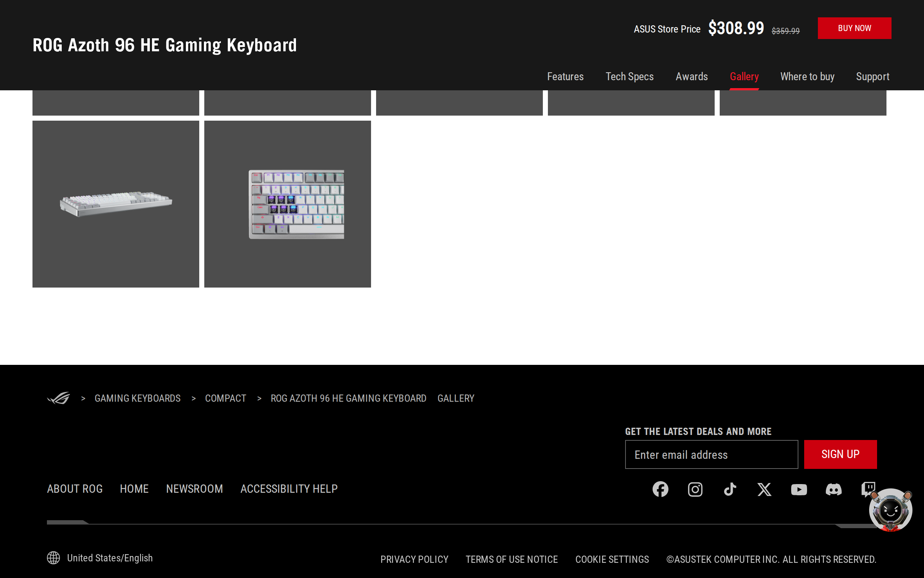Image resolution: width=924 pixels, height=578 pixels.
Task: Click the $308.99 ASUS Store price
Action: point(736,28)
